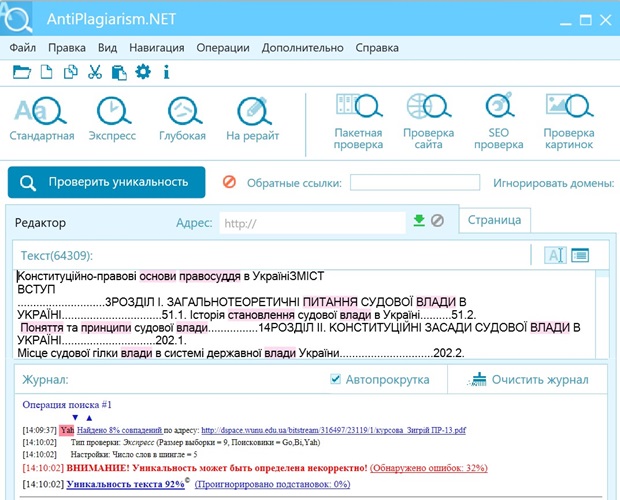The width and height of the screenshot is (620, 500).
Task: Click the text editor vertical scrollbar
Action: click(602, 314)
